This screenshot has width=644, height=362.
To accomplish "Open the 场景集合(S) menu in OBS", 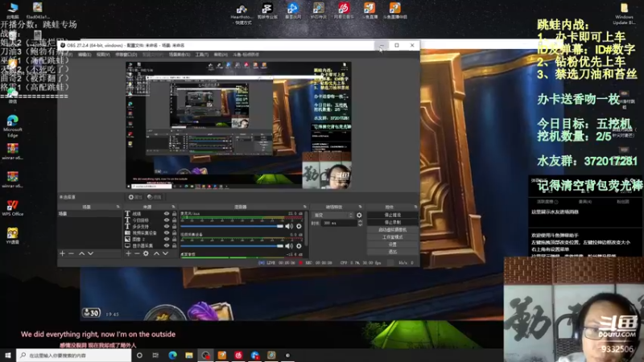I will (x=180, y=55).
